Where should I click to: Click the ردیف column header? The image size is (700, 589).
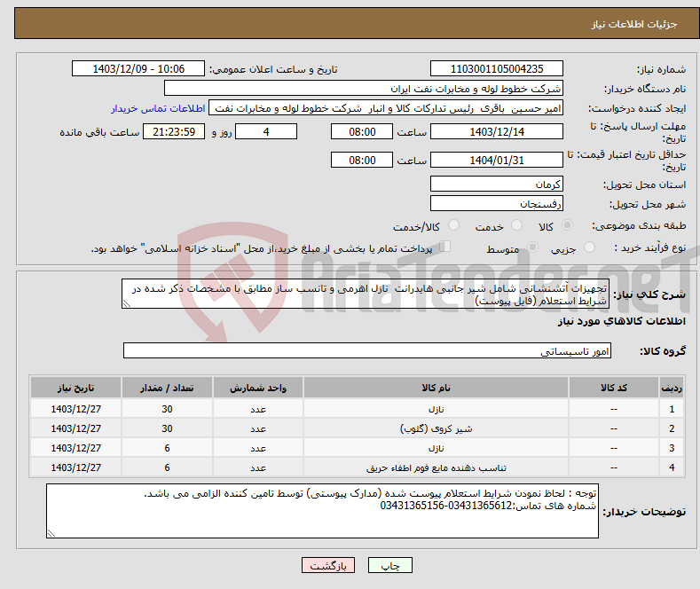coord(672,388)
